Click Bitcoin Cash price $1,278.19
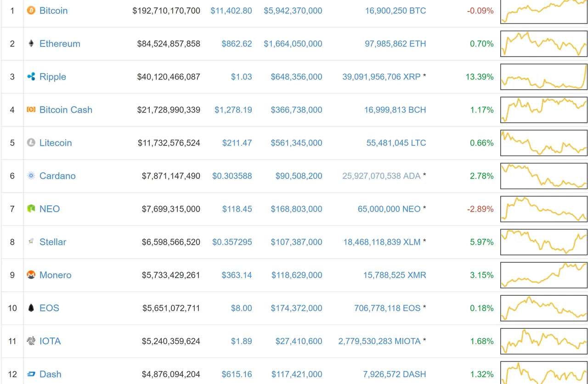The height and width of the screenshot is (384, 588). (233, 110)
